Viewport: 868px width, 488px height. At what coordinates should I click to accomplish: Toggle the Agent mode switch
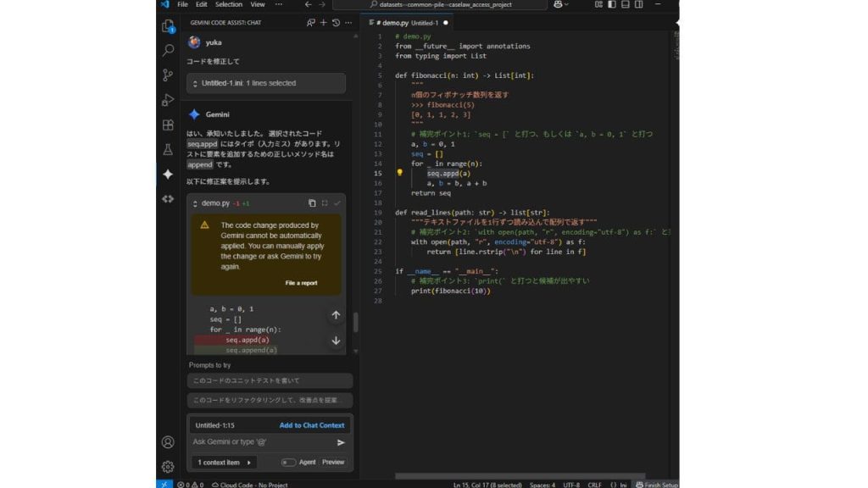pos(288,462)
